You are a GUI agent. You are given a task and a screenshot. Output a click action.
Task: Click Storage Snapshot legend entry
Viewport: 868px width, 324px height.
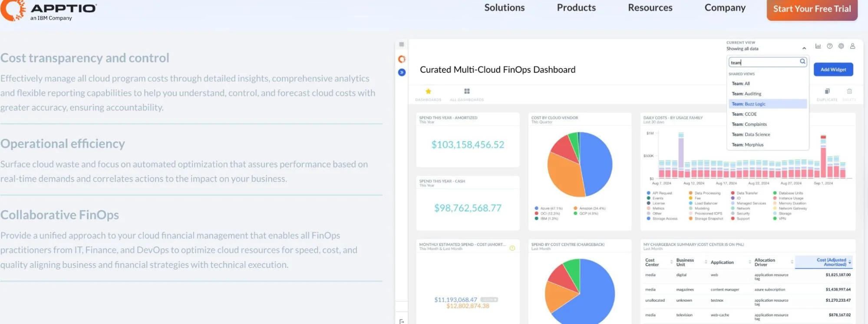click(706, 219)
